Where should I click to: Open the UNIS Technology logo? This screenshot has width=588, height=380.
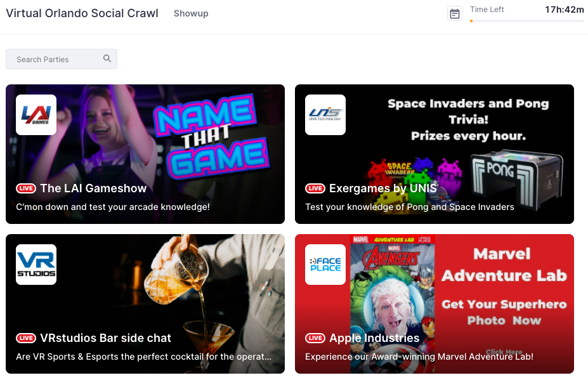coord(325,115)
